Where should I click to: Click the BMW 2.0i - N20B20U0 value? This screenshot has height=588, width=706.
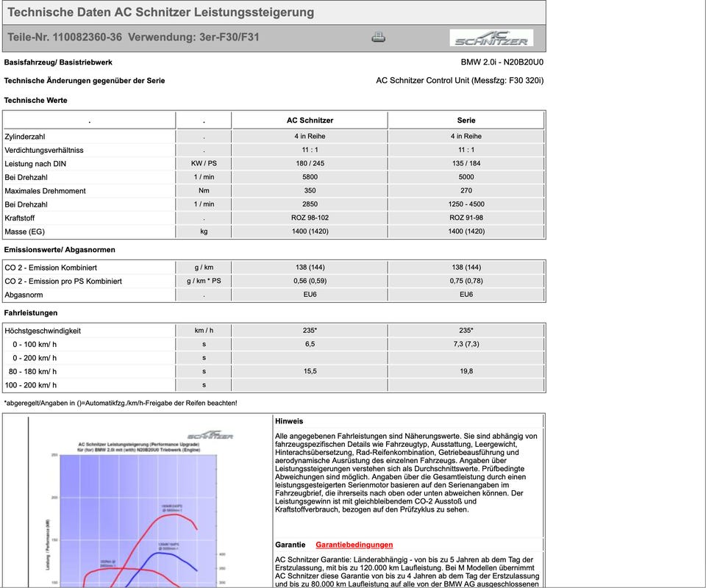point(502,62)
